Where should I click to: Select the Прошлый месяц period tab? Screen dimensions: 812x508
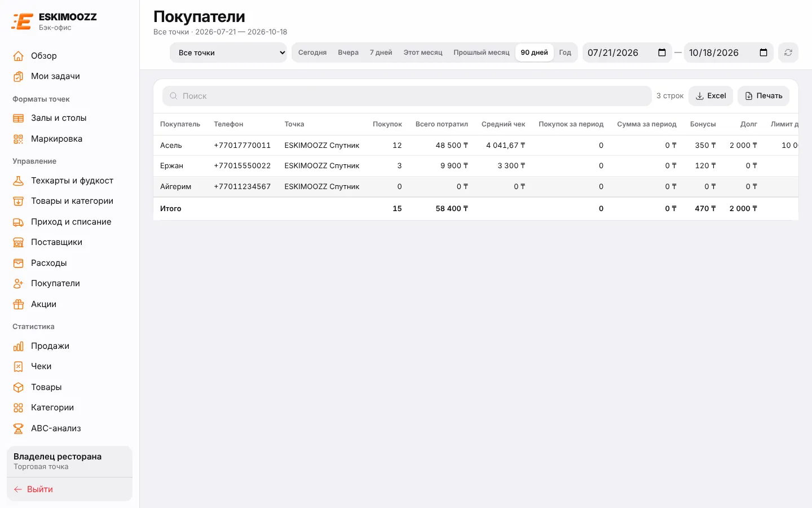coord(482,52)
